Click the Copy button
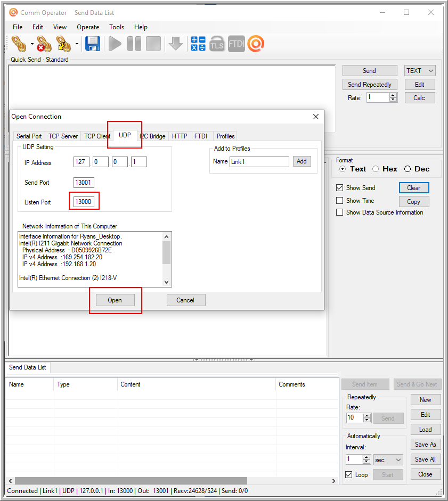 pos(414,202)
